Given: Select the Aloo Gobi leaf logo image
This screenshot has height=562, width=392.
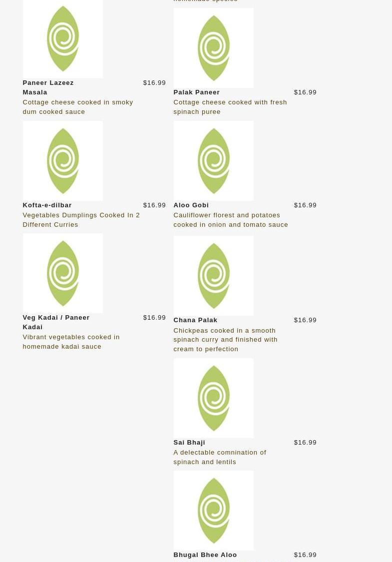Looking at the screenshot, I should [x=213, y=160].
